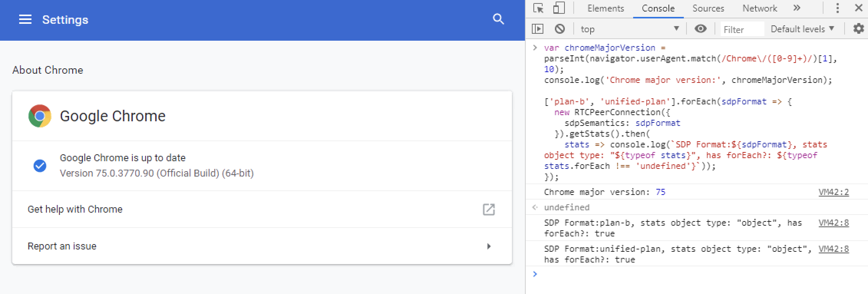Open the DevTools three-dot customize menu
Image resolution: width=868 pixels, height=294 pixels.
coord(837,8)
